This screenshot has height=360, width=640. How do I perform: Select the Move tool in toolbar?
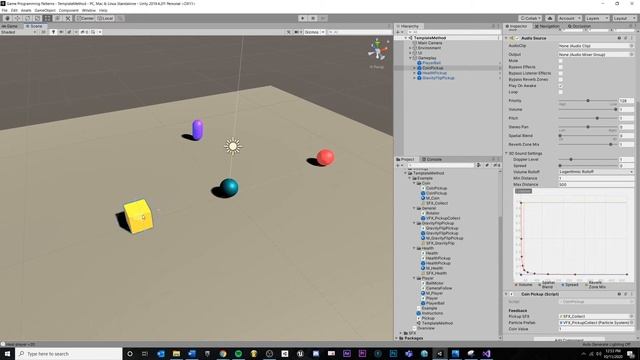(x=17, y=18)
